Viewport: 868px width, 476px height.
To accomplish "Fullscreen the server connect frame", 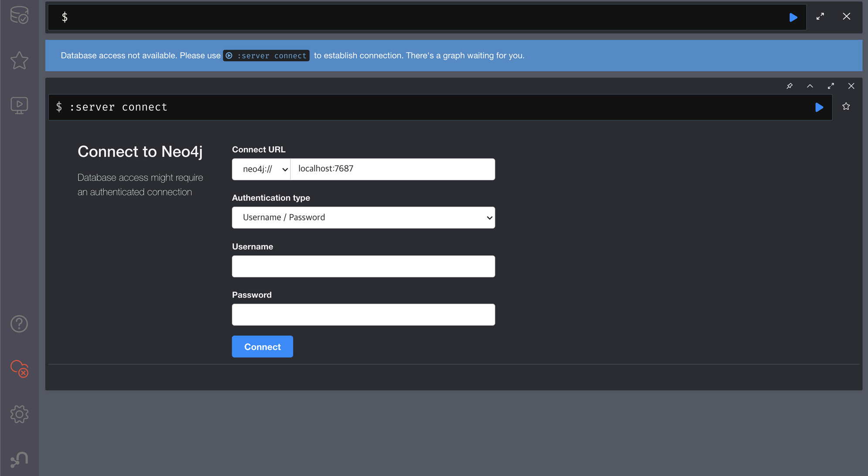I will [x=830, y=86].
